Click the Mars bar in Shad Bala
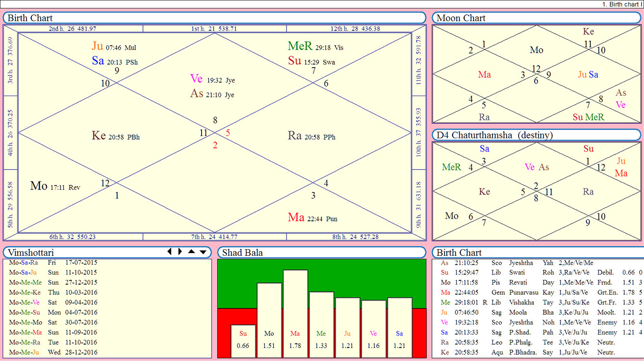 (x=295, y=312)
